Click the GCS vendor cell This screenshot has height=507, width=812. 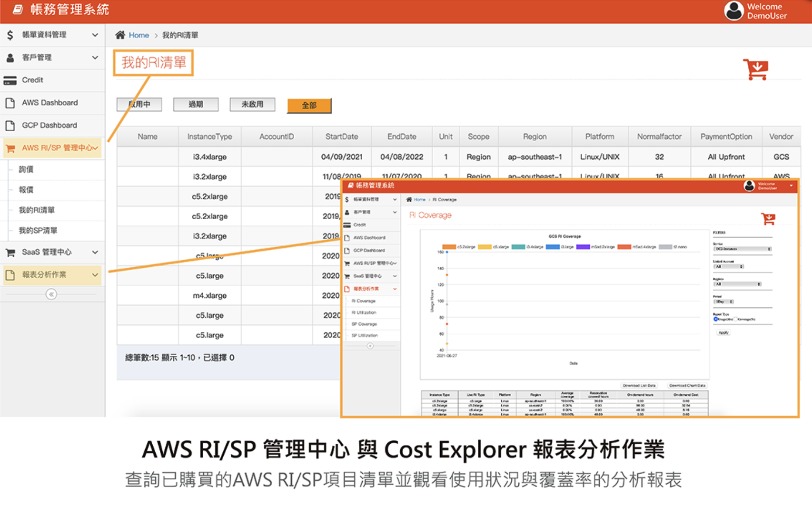click(781, 157)
